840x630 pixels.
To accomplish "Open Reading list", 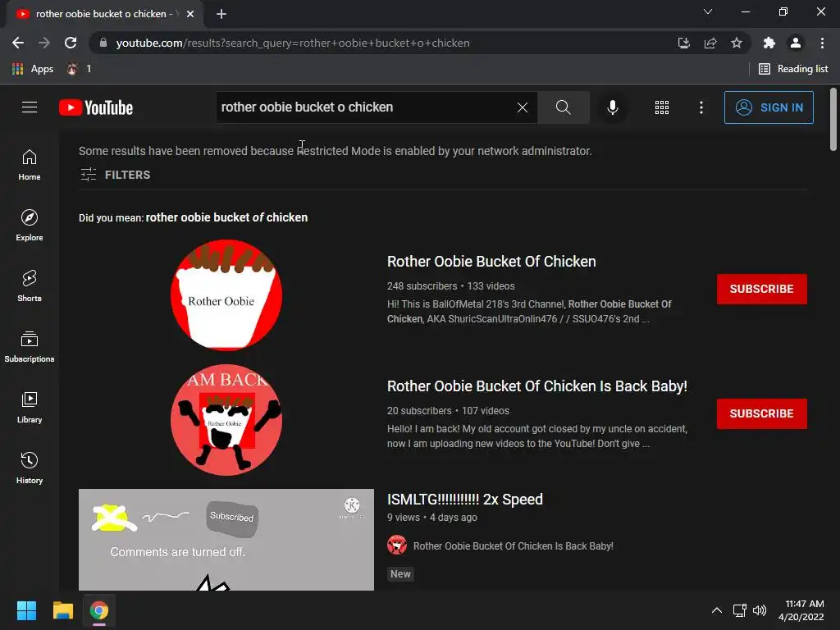I will pyautogui.click(x=793, y=69).
